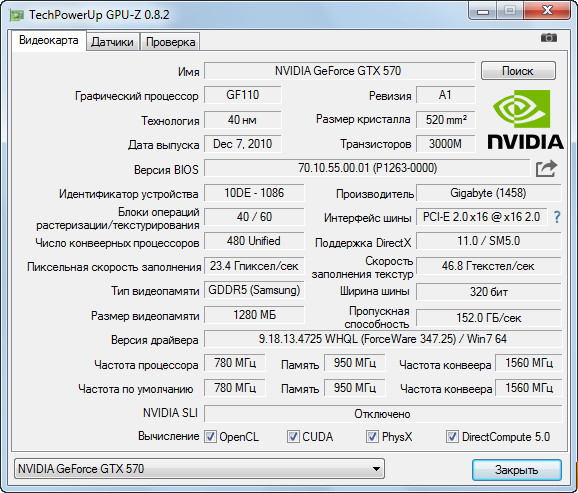
Task: Click the 1280 МБ memory size field
Action: click(254, 315)
